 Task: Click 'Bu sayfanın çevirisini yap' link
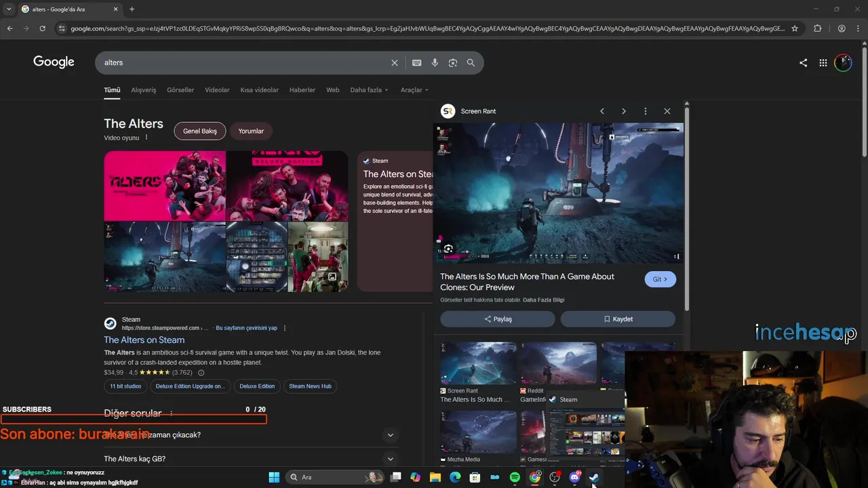click(246, 328)
